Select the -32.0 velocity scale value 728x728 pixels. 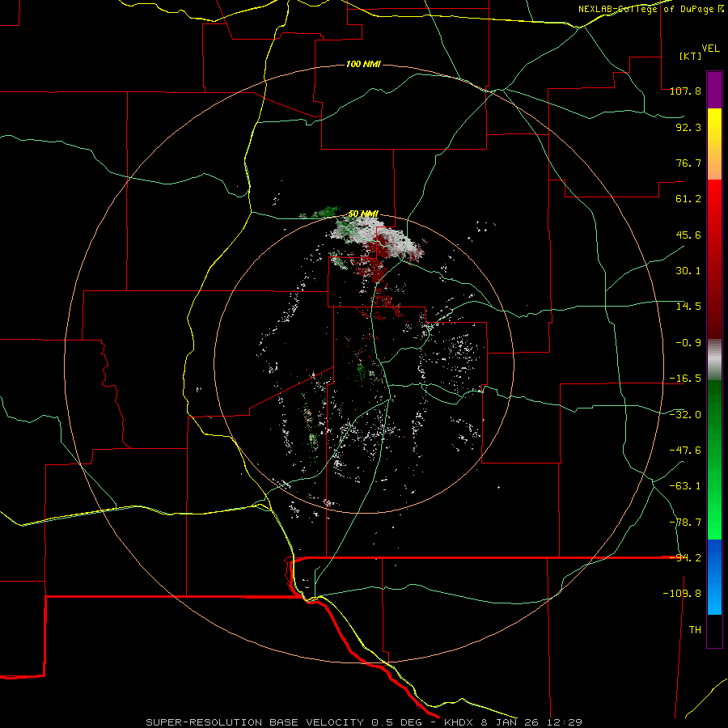tap(685, 415)
